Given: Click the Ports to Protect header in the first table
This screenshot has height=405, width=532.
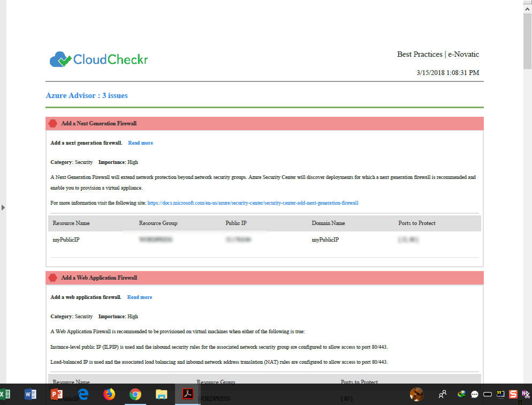Looking at the screenshot, I should (417, 223).
